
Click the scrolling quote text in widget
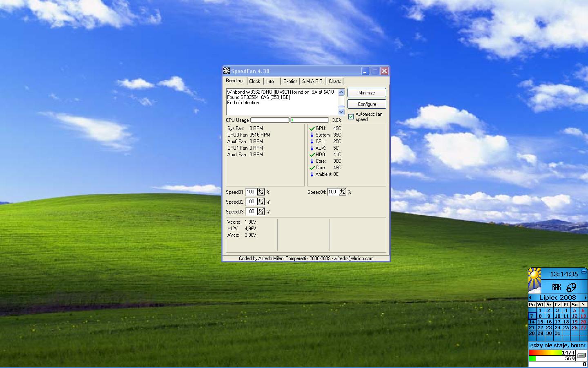click(x=558, y=346)
